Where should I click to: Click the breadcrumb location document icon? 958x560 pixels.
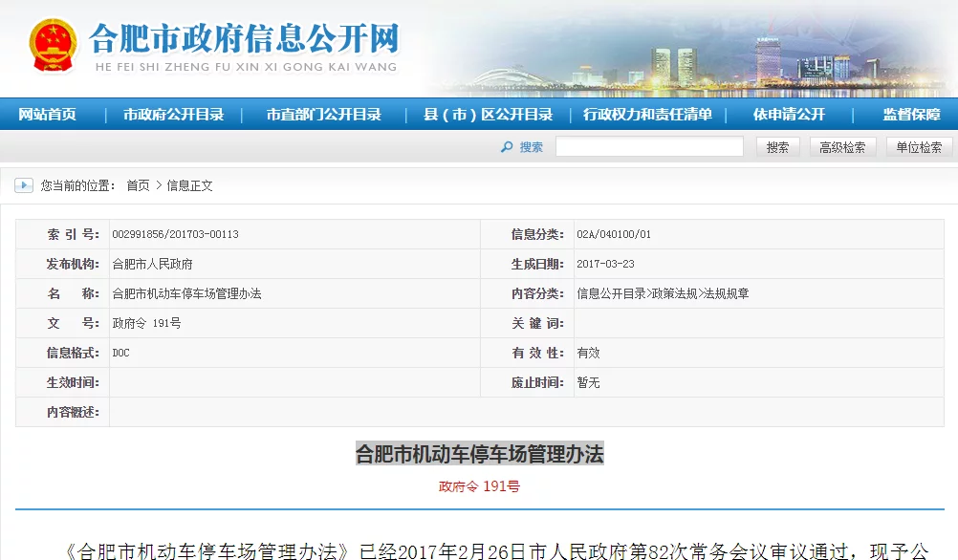pos(25,185)
